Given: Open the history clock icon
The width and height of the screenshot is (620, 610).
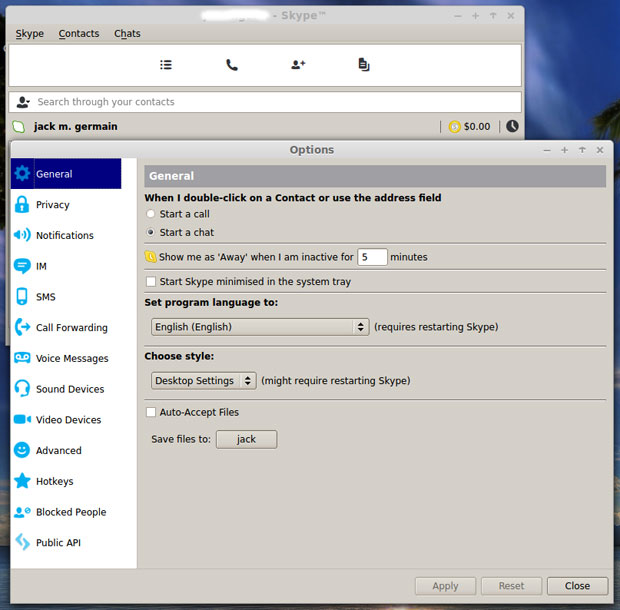Looking at the screenshot, I should (x=512, y=126).
